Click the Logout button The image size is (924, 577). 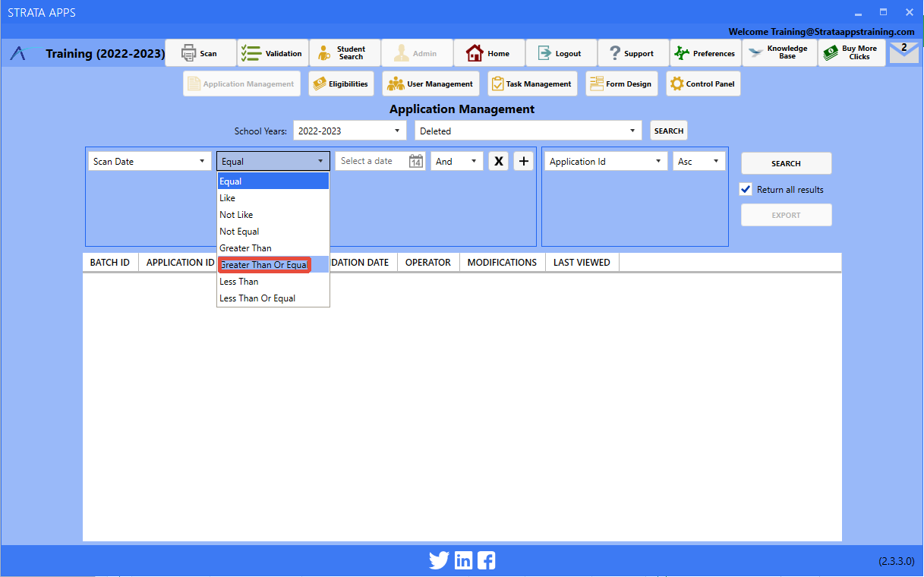click(x=561, y=53)
